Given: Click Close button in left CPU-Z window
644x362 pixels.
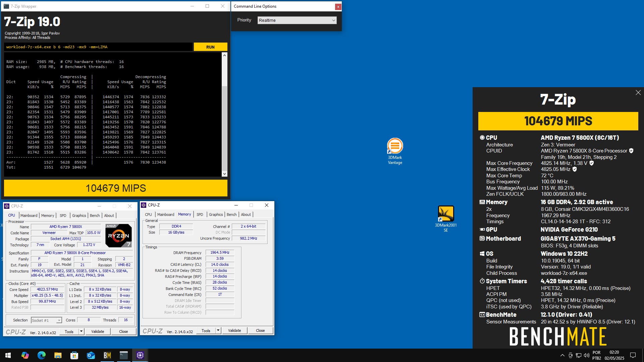Looking at the screenshot, I should click(x=123, y=331).
